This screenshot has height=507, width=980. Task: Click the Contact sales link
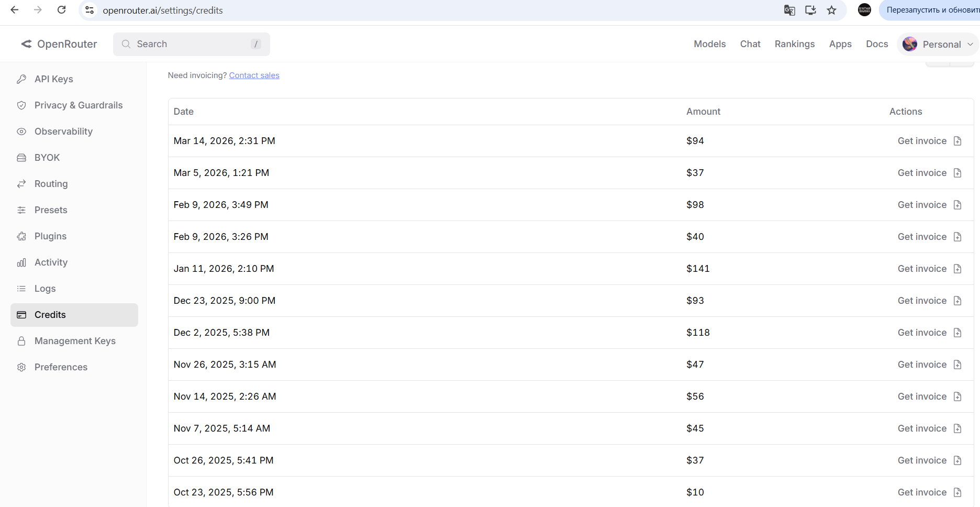click(x=254, y=75)
